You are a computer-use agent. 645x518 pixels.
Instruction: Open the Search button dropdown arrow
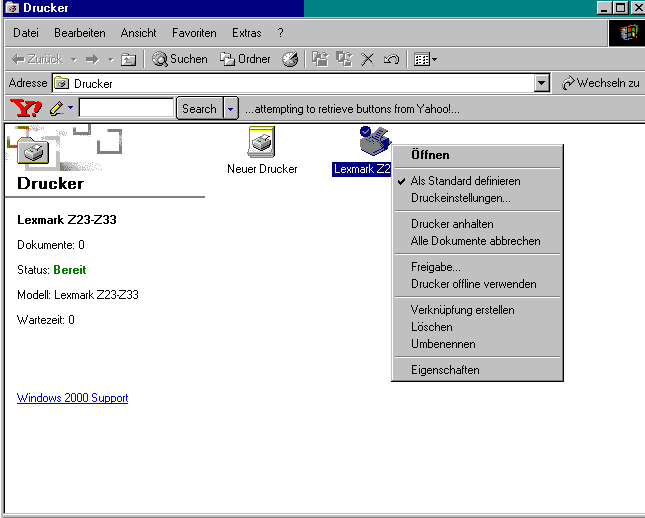[231, 109]
